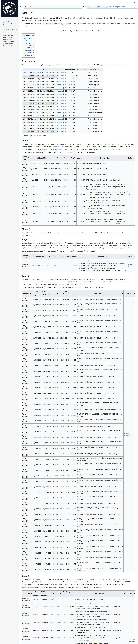Open the Busy Beaver Challenge logo
Image resolution: width=138 pixels, height=644 pixels.
point(9,9)
